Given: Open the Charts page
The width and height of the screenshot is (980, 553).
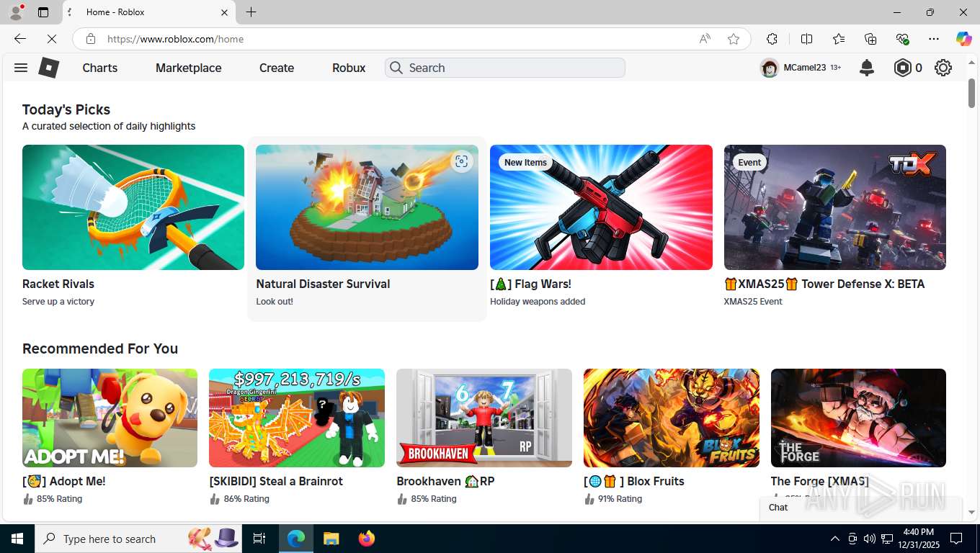Looking at the screenshot, I should pyautogui.click(x=99, y=68).
